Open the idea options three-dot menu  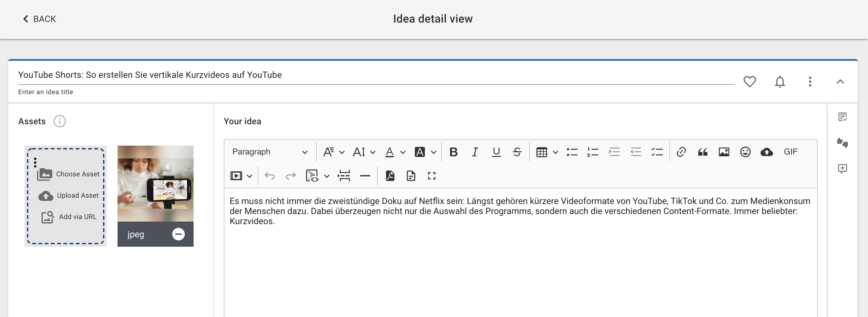point(810,81)
